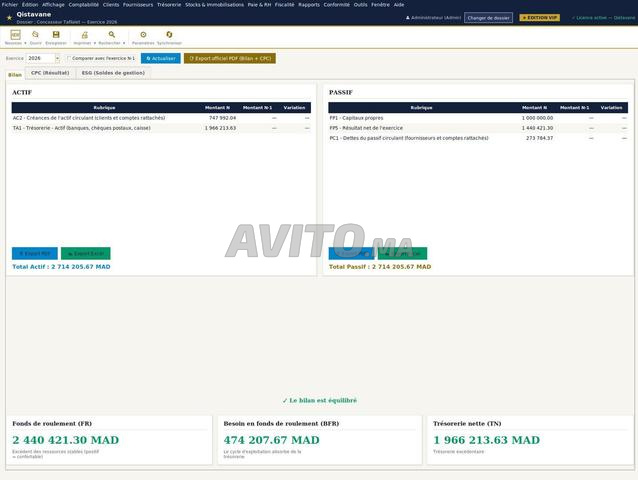
Task: Click the amount 1 000 000.00
Action: click(537, 118)
